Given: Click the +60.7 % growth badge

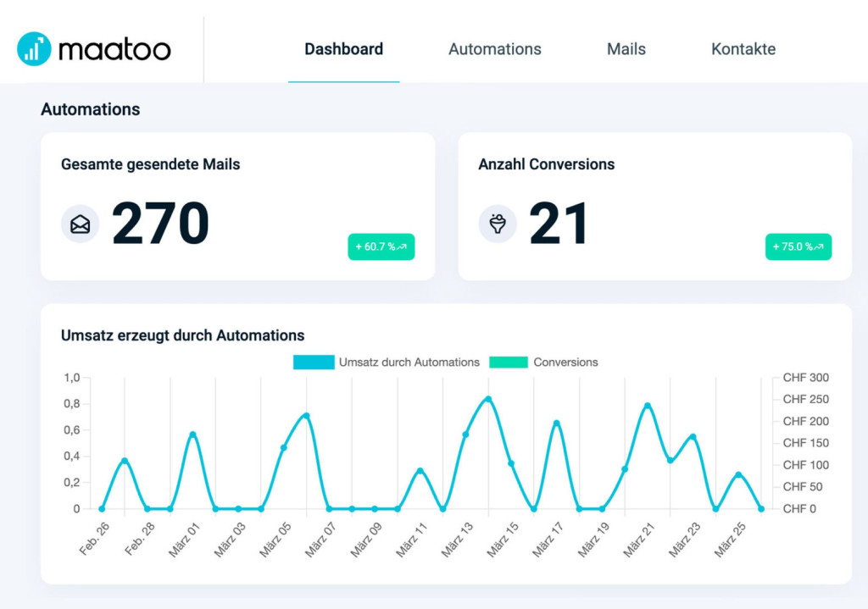Looking at the screenshot, I should point(381,246).
